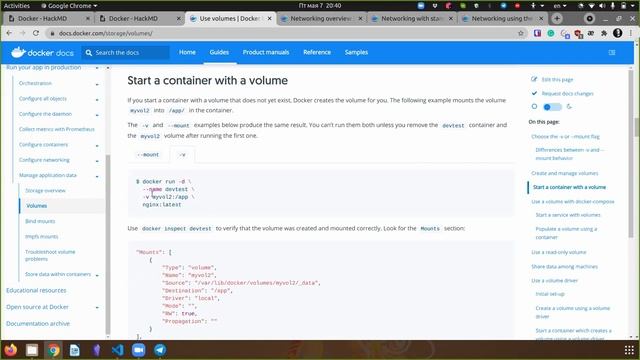The width and height of the screenshot is (640, 360).
Task: Click the Grammarly green extension icon
Action: pyautogui.click(x=551, y=33)
